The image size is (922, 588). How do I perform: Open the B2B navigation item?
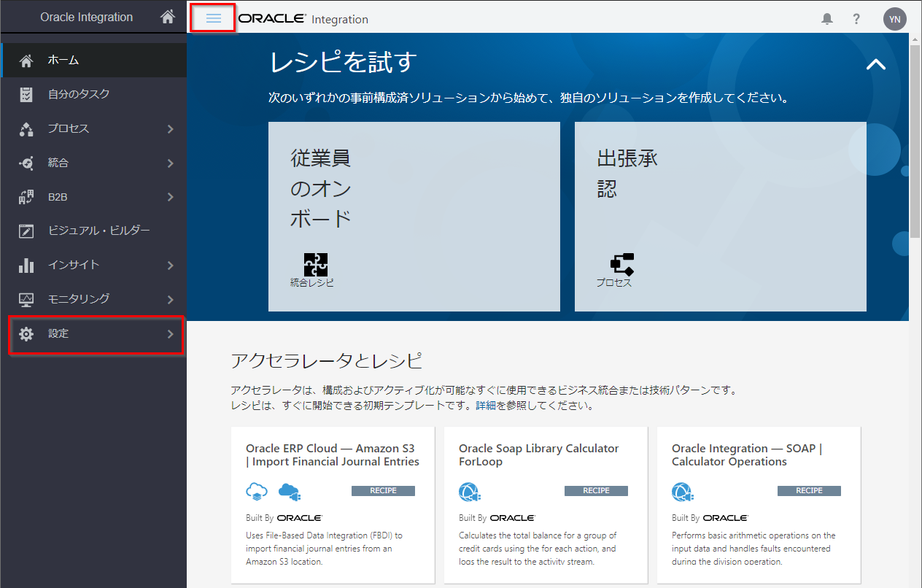[x=58, y=197]
